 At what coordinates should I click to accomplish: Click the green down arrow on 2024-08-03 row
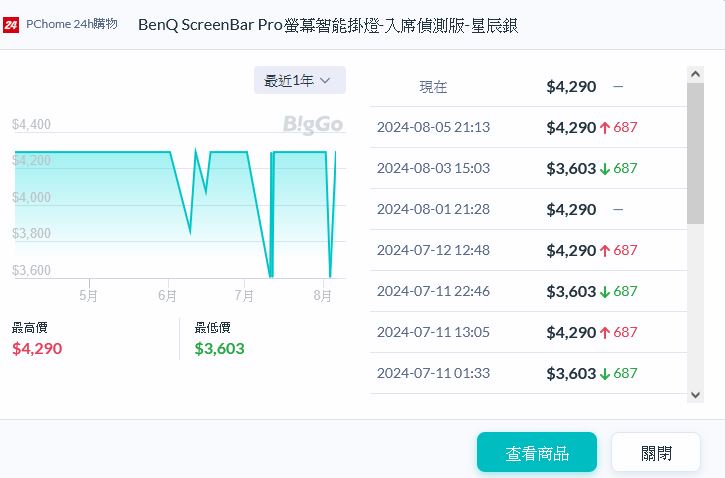click(605, 168)
